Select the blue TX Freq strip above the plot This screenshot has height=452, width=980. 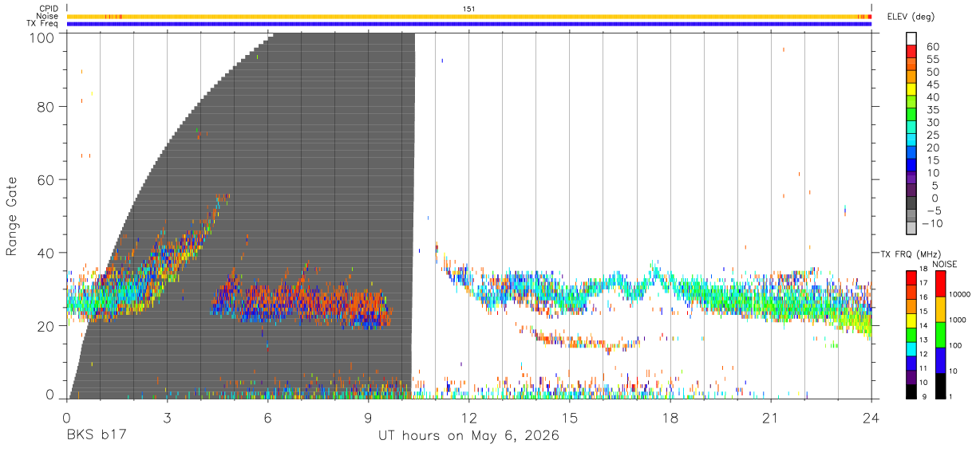point(469,24)
